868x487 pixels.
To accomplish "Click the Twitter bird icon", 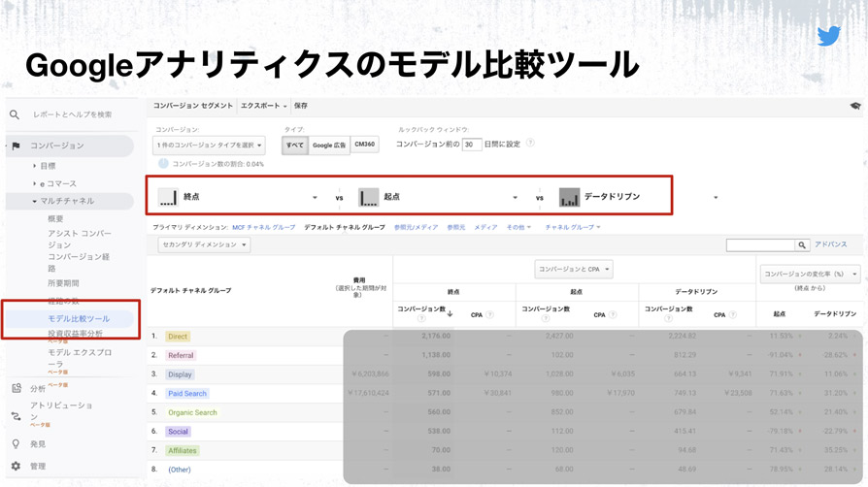I will coord(829,36).
